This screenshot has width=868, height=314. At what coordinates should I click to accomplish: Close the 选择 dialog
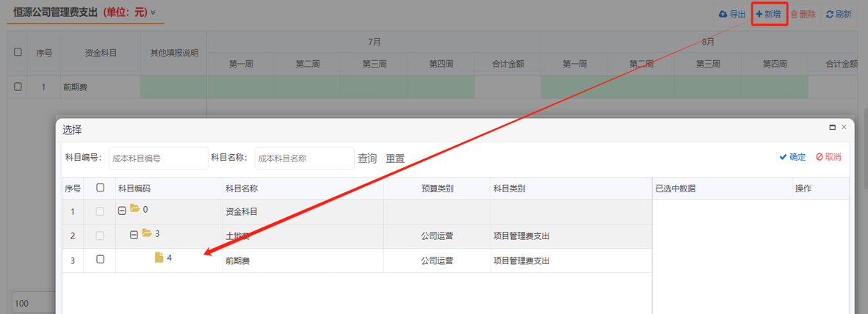pos(845,127)
